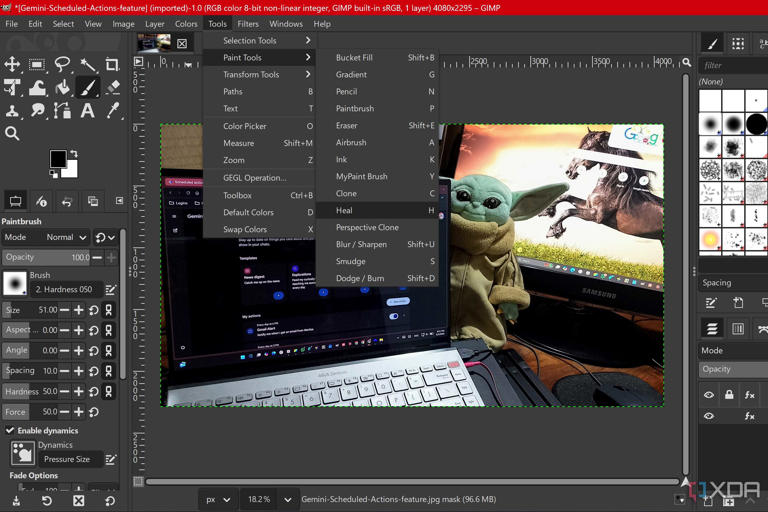Select the Unified Transform tool
Viewport: 768px width, 512px height.
tap(12, 88)
